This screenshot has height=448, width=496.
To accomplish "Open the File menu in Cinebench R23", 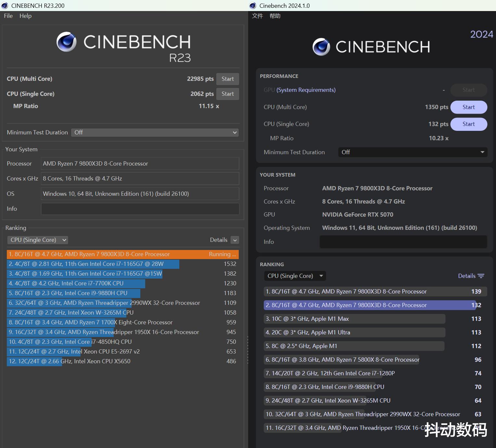I will (8, 16).
